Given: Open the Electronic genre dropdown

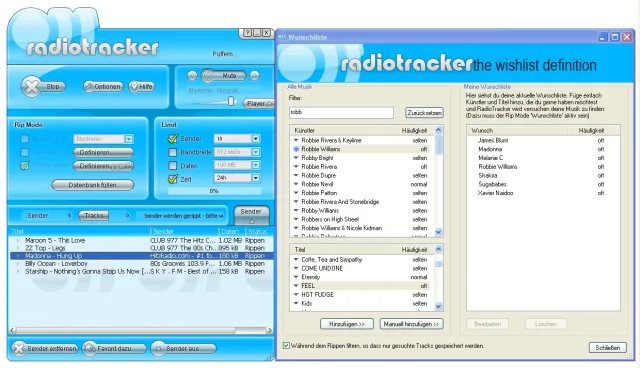Looking at the screenshot, I should pyautogui.click(x=129, y=139).
